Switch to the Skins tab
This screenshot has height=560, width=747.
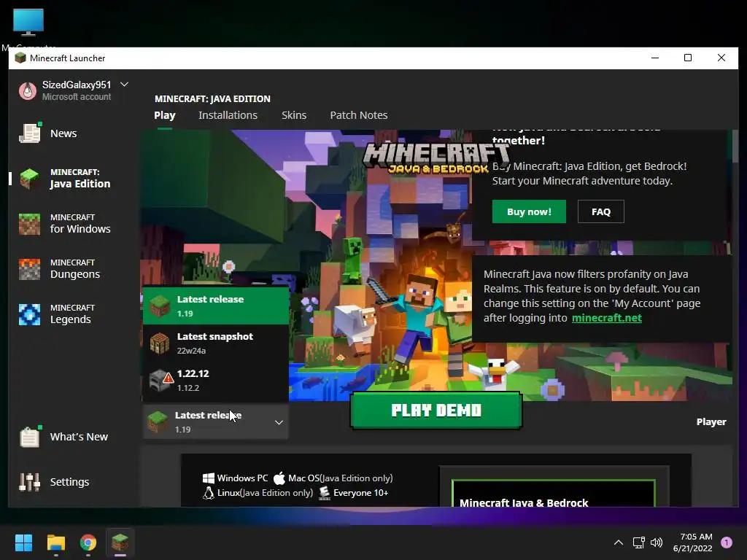(x=294, y=115)
